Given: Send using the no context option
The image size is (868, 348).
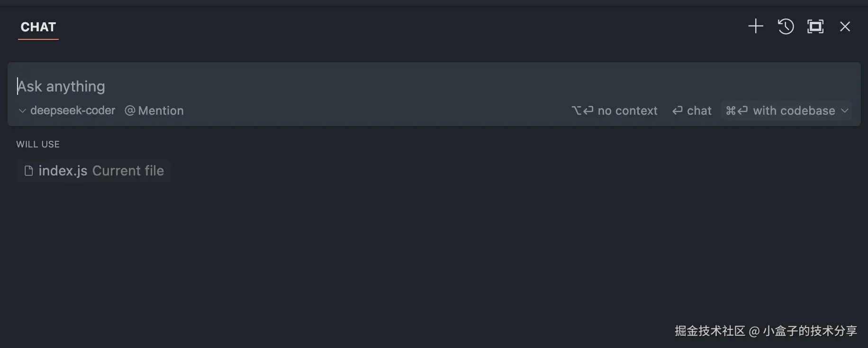Looking at the screenshot, I should click(627, 111).
